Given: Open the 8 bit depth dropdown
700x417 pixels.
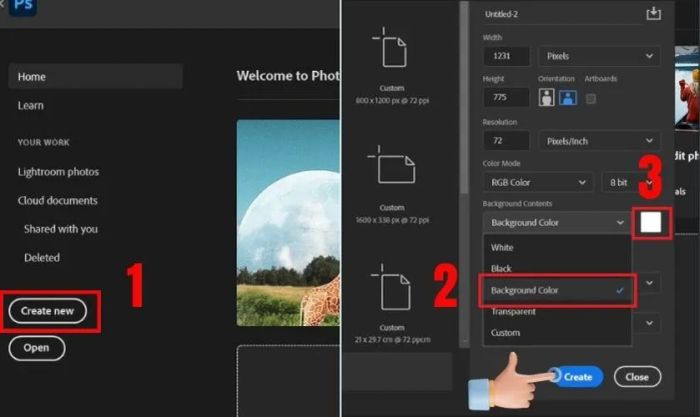Looking at the screenshot, I should point(629,182).
